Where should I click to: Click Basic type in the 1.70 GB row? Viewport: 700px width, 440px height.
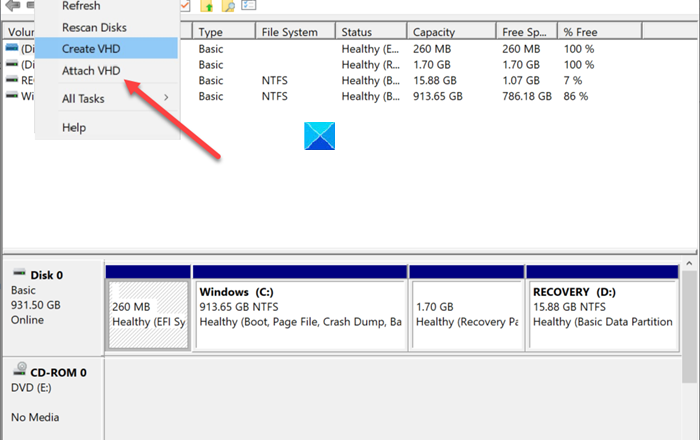(x=211, y=65)
